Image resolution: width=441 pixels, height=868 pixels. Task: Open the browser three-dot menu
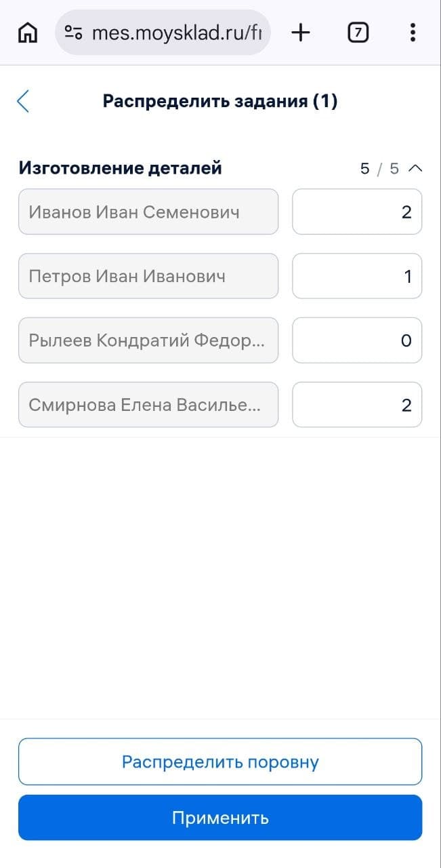point(413,32)
